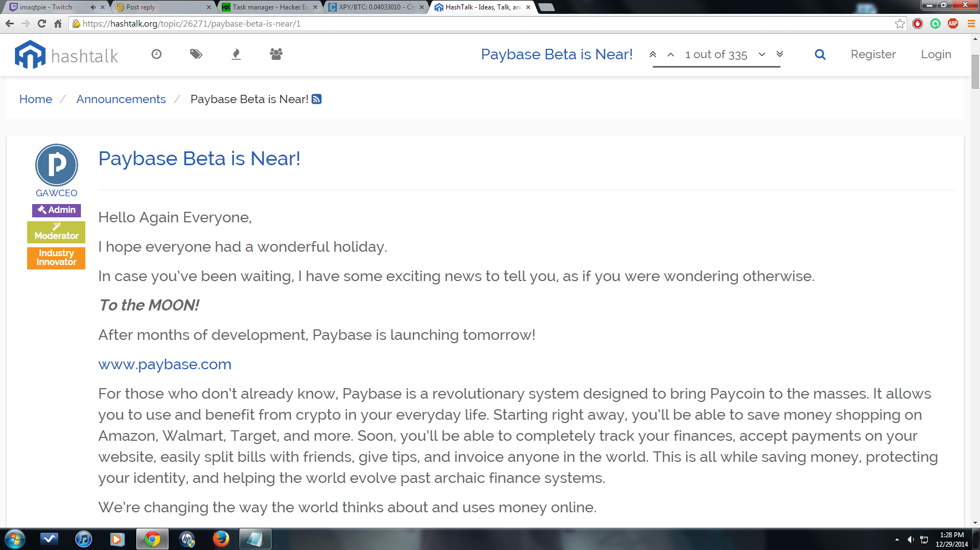Viewport: 980px width, 550px height.
Task: Open the Windows Start button
Action: pos(14,539)
